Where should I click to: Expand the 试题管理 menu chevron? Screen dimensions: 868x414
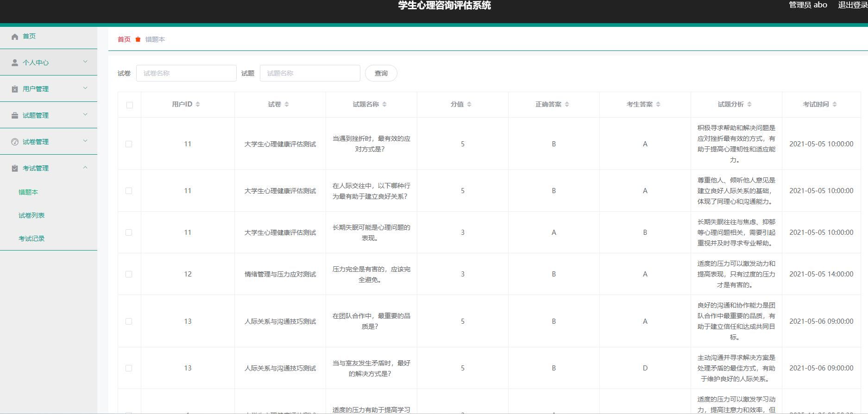(85, 114)
